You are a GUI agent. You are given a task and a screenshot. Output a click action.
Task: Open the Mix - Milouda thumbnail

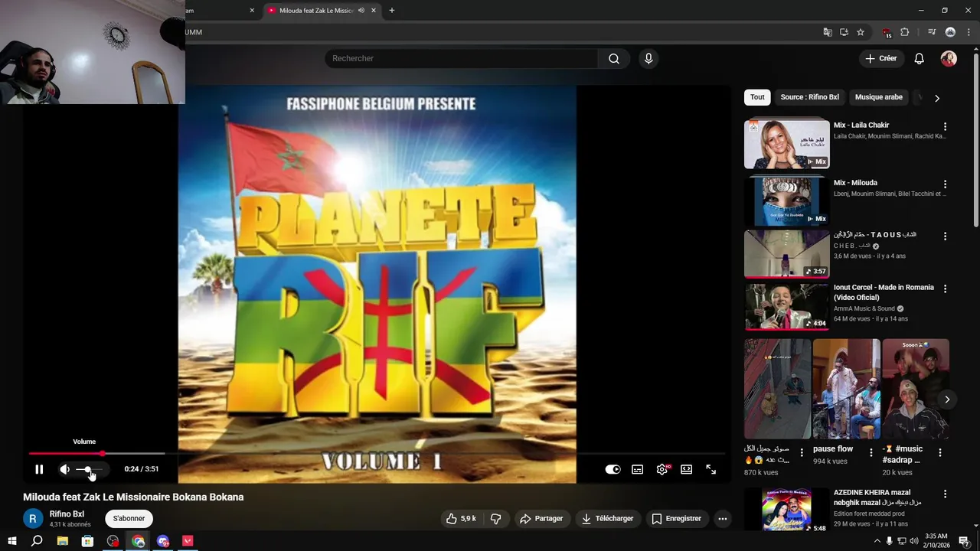786,201
